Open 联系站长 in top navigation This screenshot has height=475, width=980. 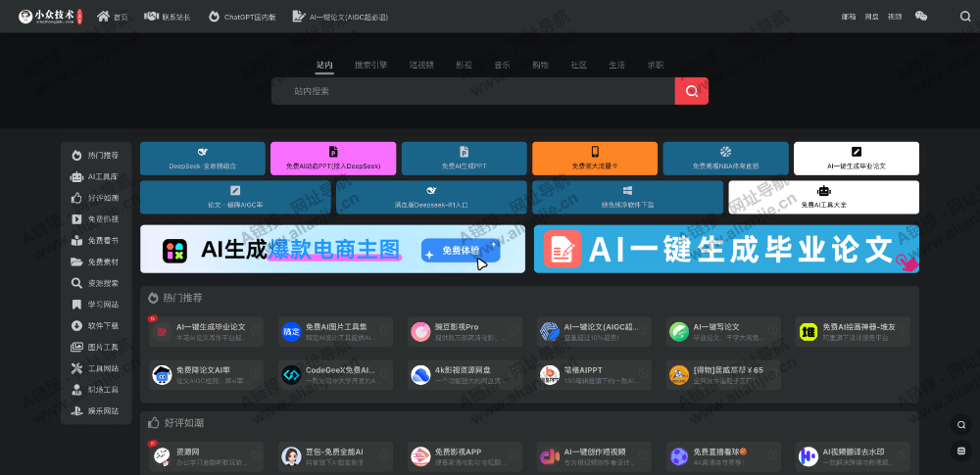[x=168, y=17]
